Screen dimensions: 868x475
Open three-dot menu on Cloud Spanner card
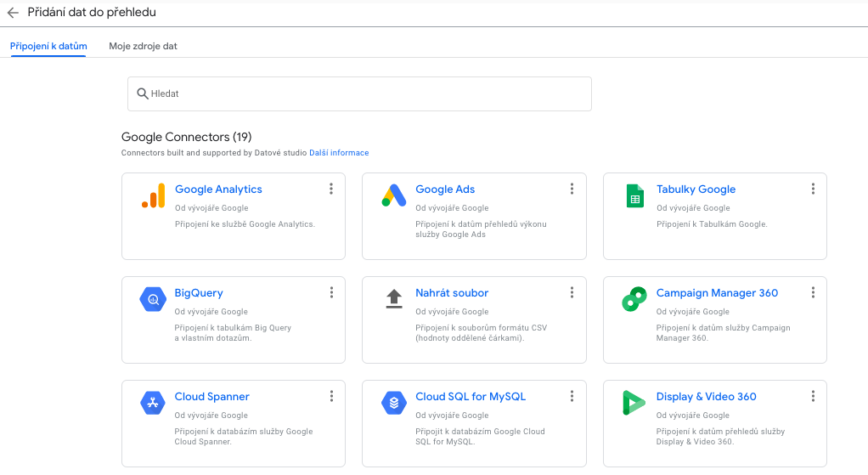tap(331, 396)
